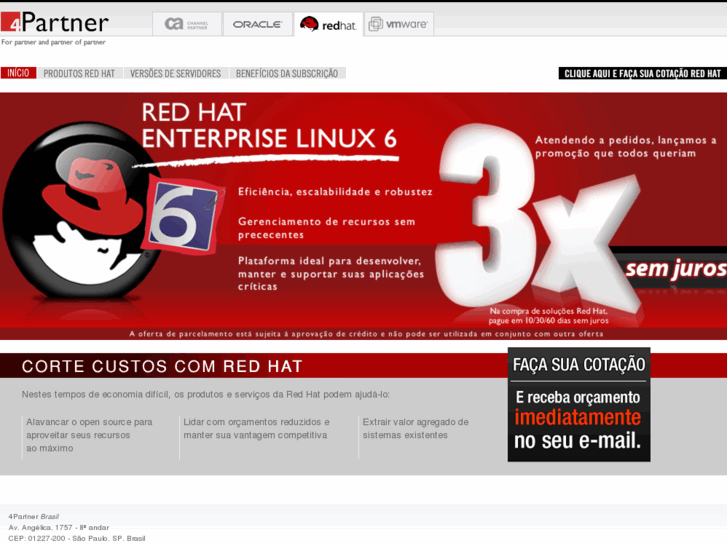Open the CA Channel Partner tab
This screenshot has height=545, width=727.
pos(187,24)
